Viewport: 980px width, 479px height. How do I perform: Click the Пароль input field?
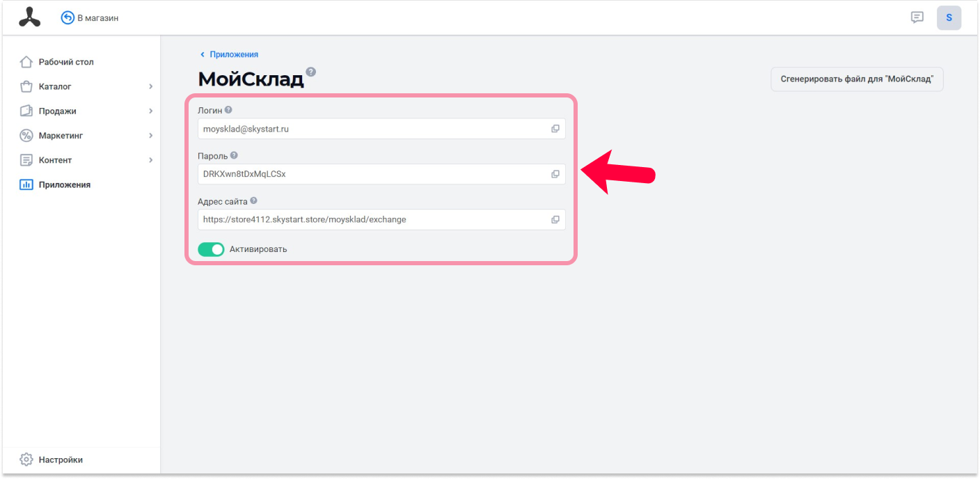click(x=381, y=174)
